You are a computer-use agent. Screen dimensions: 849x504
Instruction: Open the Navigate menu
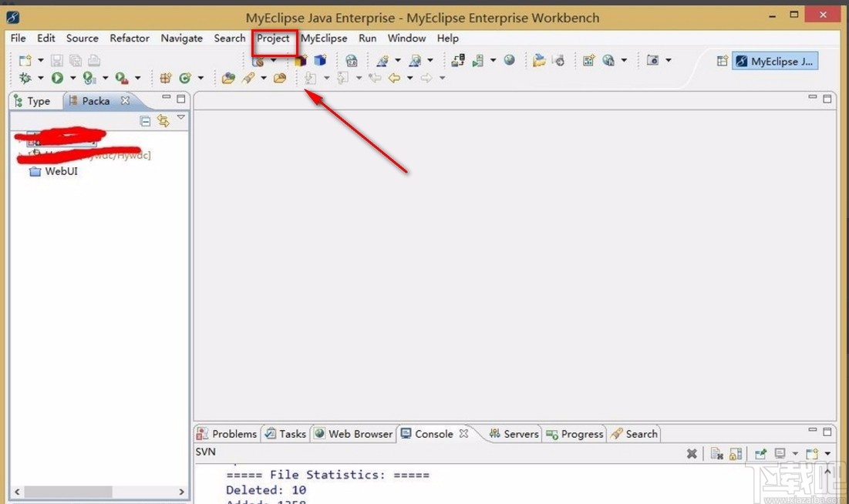tap(181, 39)
